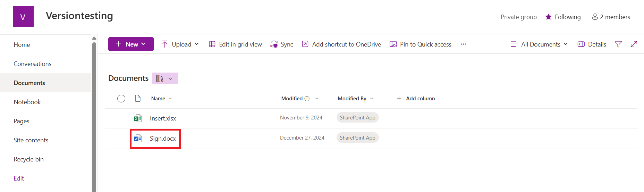
Task: Click the Modified column info icon
Action: point(307,99)
